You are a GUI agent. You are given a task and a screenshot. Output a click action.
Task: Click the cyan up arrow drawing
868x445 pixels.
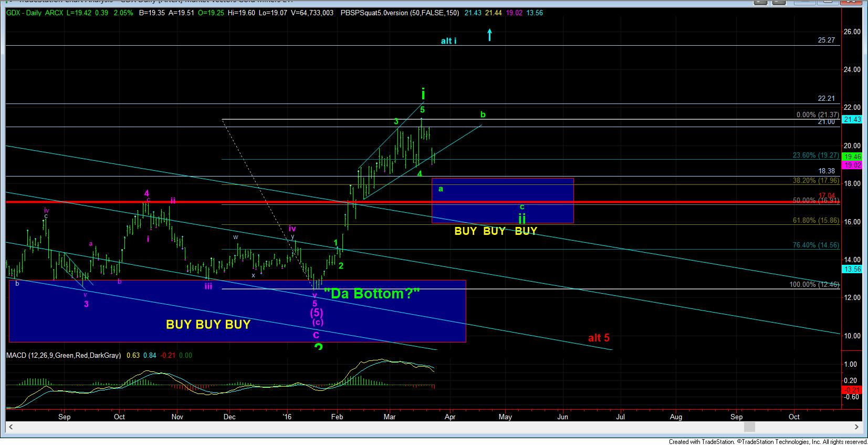click(489, 35)
